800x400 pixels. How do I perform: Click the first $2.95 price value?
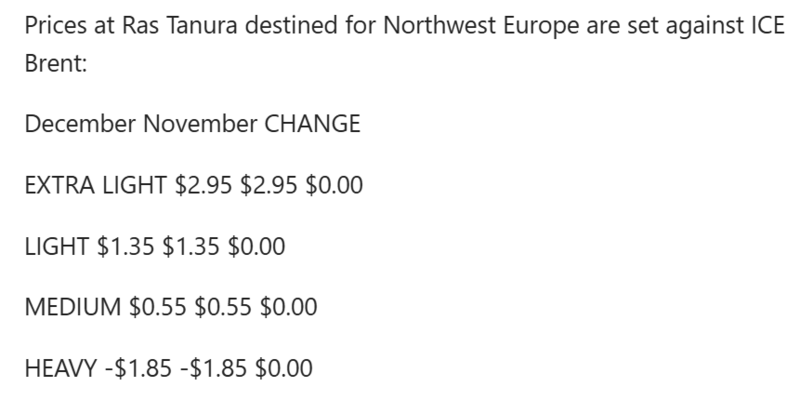point(203,185)
